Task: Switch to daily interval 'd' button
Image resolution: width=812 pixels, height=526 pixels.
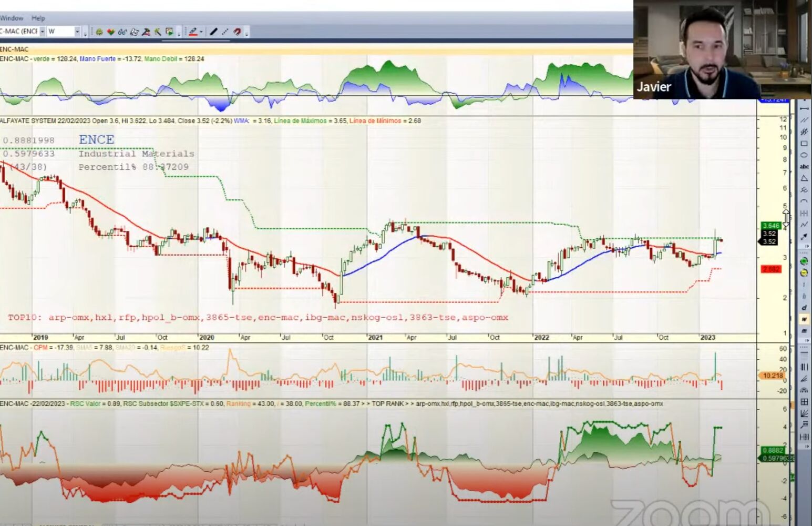Action: 804,308
